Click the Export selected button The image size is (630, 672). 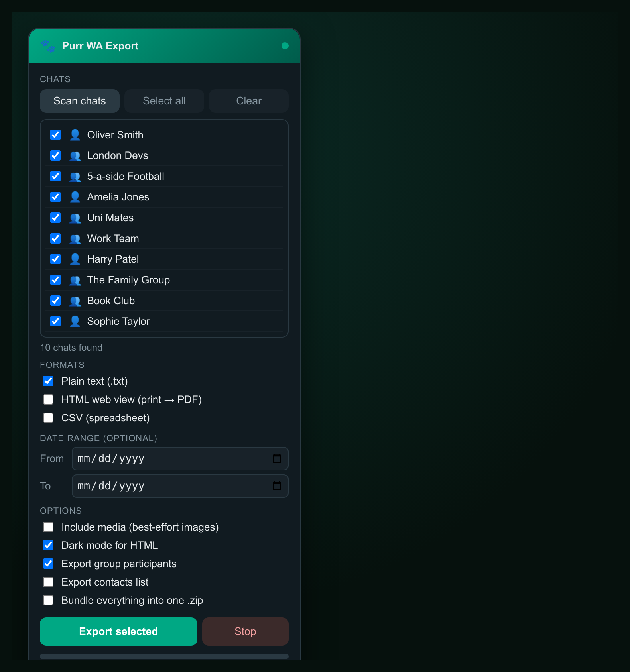(118, 631)
